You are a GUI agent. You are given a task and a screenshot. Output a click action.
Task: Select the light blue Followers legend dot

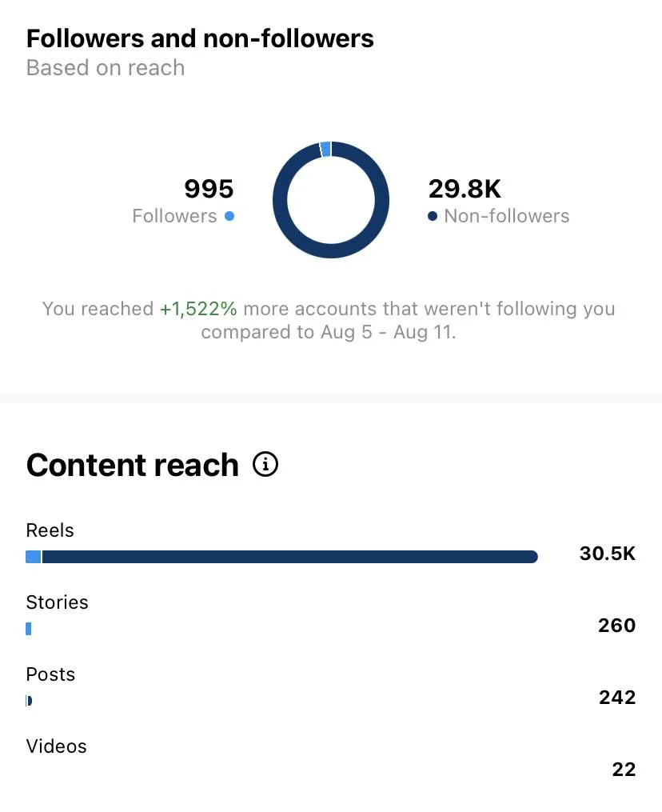(229, 216)
